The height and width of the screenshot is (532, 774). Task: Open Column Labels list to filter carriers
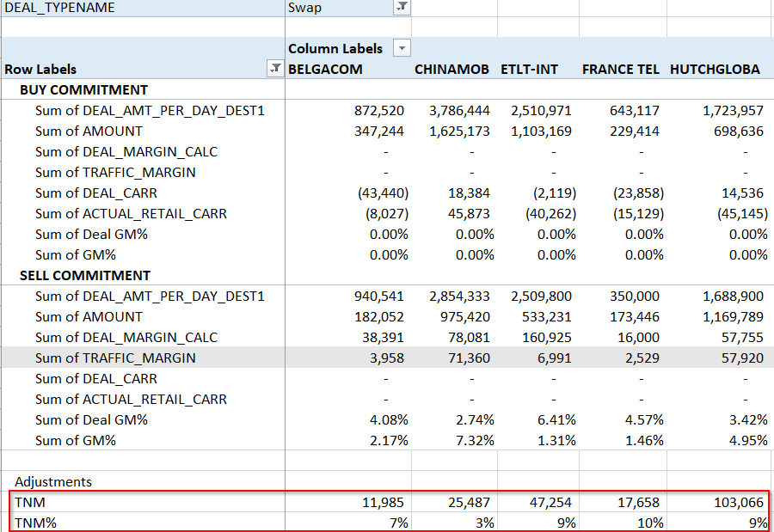pos(401,47)
